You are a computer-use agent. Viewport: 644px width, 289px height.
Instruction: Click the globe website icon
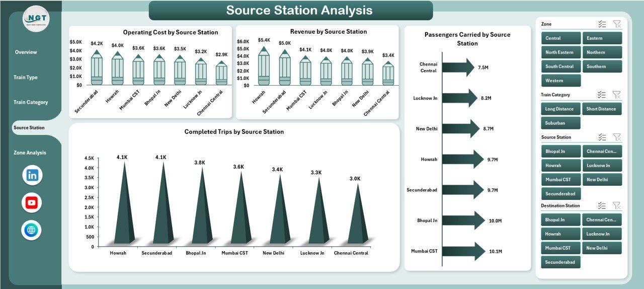pyautogui.click(x=32, y=231)
